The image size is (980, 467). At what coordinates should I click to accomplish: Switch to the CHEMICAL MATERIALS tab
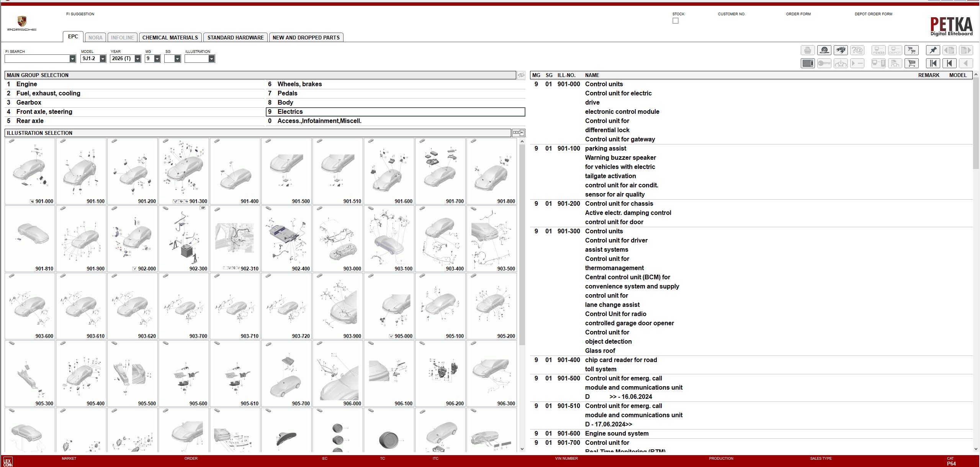click(x=170, y=37)
